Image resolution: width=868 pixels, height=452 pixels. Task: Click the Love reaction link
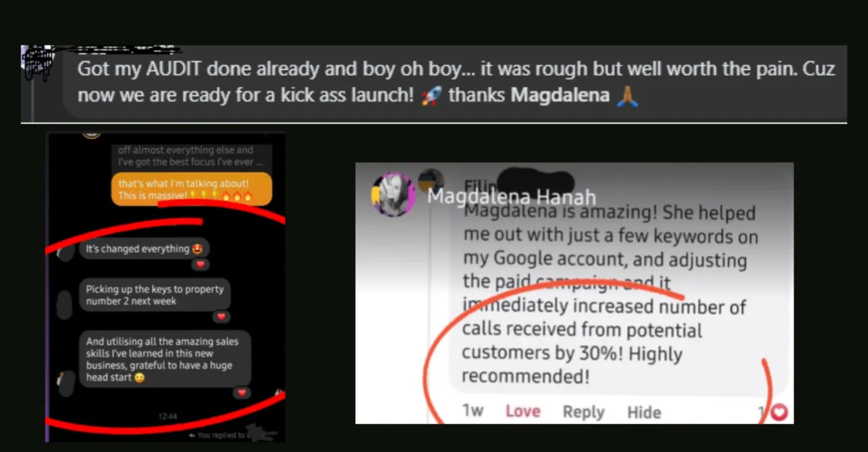(x=523, y=412)
